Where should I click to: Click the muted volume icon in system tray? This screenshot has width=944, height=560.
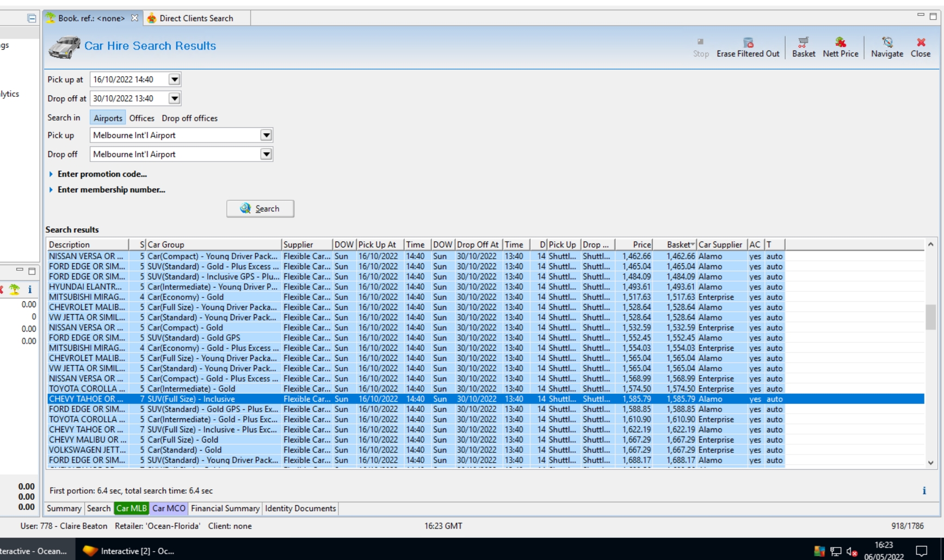[852, 552]
